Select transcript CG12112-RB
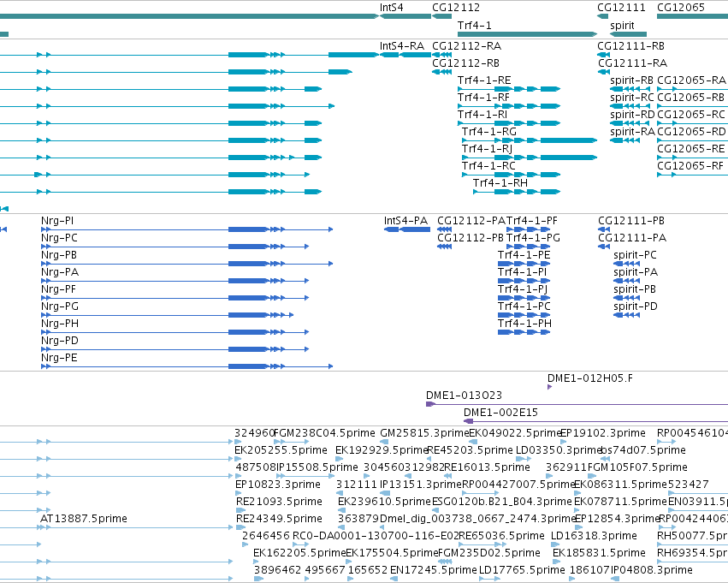The height and width of the screenshot is (583, 728). pos(465,63)
